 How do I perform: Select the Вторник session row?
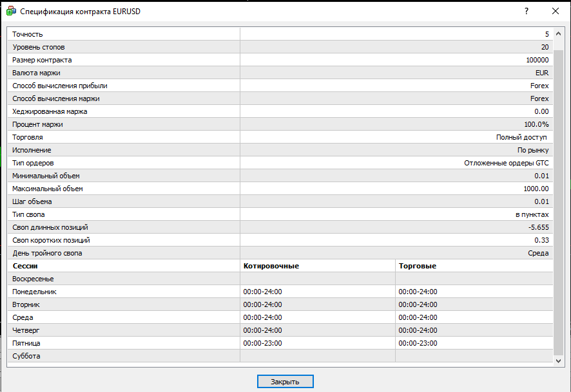click(x=280, y=304)
